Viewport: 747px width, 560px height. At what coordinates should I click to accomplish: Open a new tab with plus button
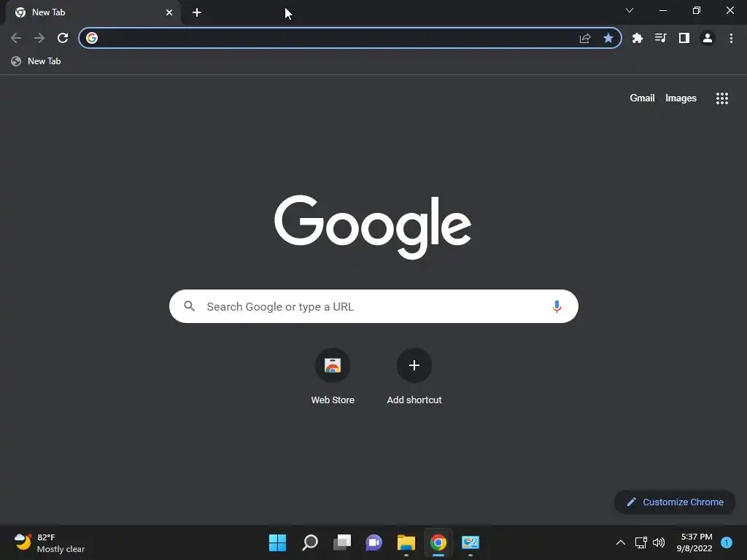coord(197,12)
